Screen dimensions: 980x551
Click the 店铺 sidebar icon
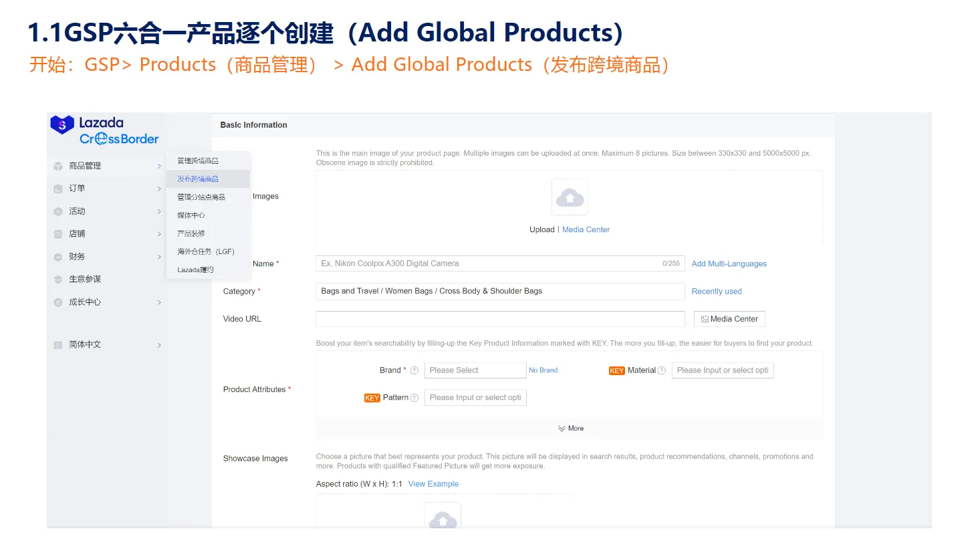[x=58, y=234]
